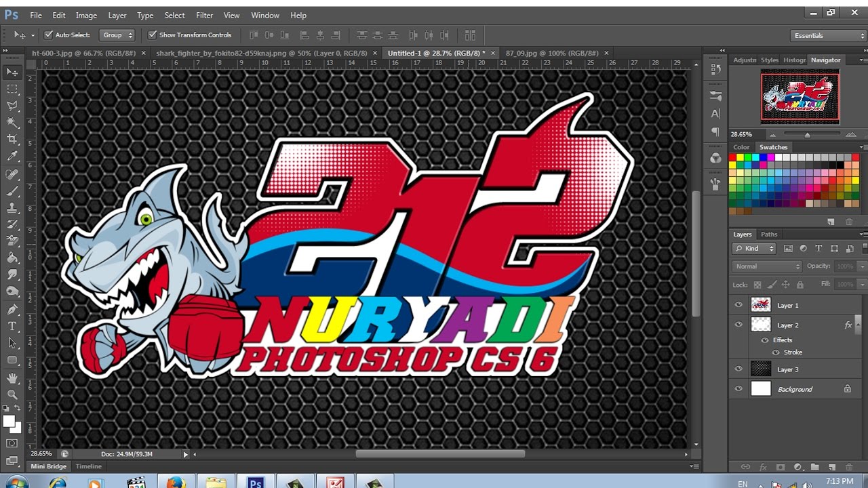Open the Opacity value dropdown arrow
The image size is (868, 488).
point(862,266)
